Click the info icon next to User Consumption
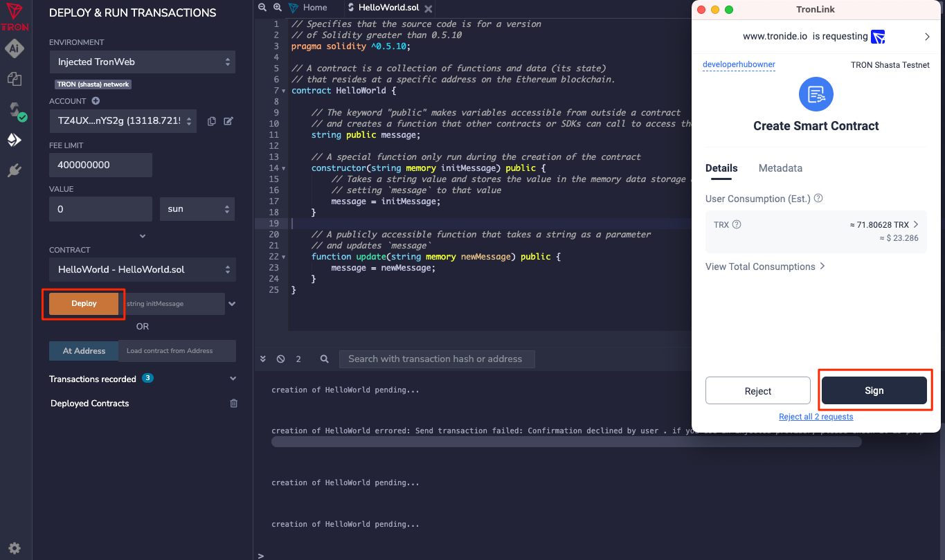This screenshot has height=560, width=945. pos(818,199)
